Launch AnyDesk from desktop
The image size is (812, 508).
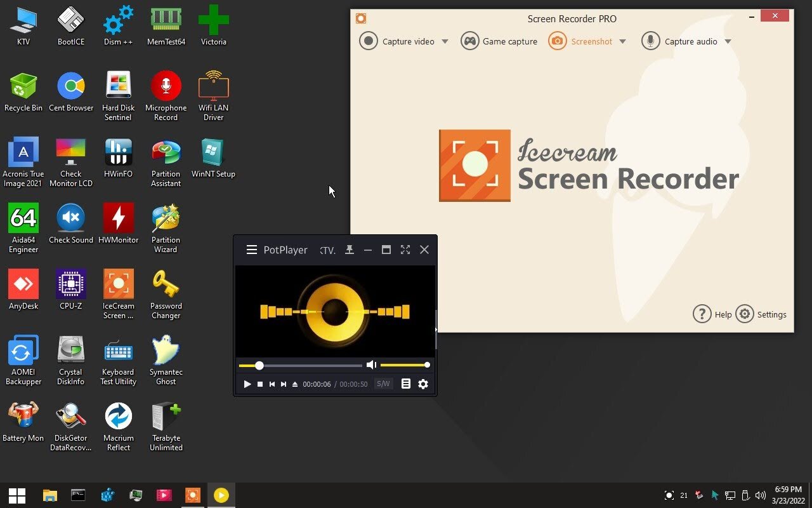pos(23,290)
